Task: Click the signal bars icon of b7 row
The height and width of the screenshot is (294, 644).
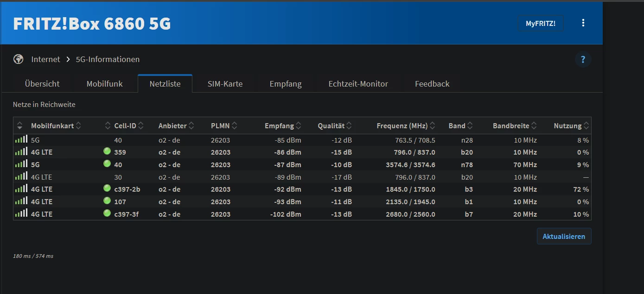Action: click(21, 214)
